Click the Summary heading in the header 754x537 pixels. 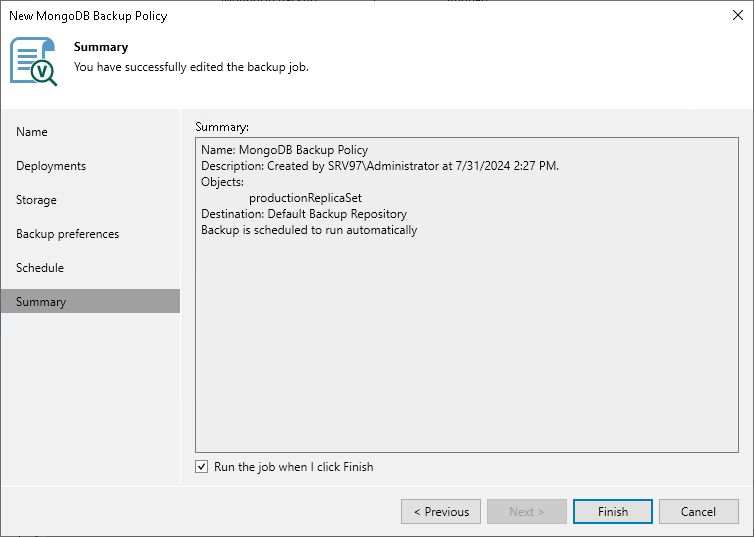click(101, 47)
